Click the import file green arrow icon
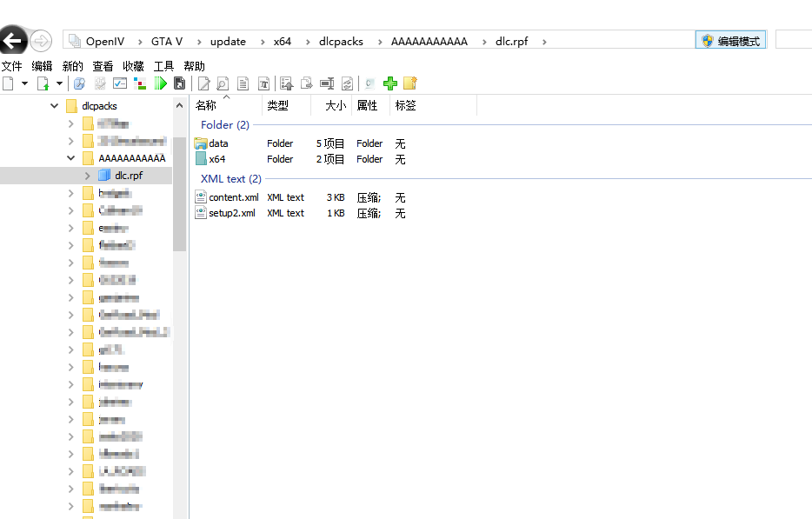 click(x=43, y=83)
